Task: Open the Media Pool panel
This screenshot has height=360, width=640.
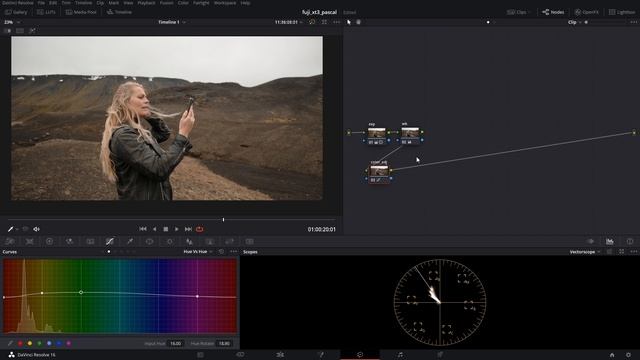Action: point(81,12)
